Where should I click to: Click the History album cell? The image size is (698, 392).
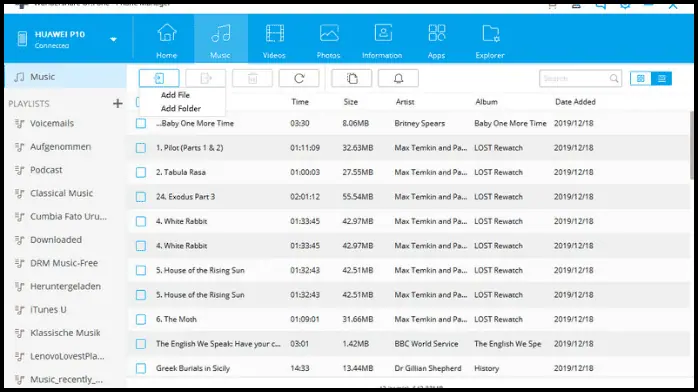coord(487,368)
